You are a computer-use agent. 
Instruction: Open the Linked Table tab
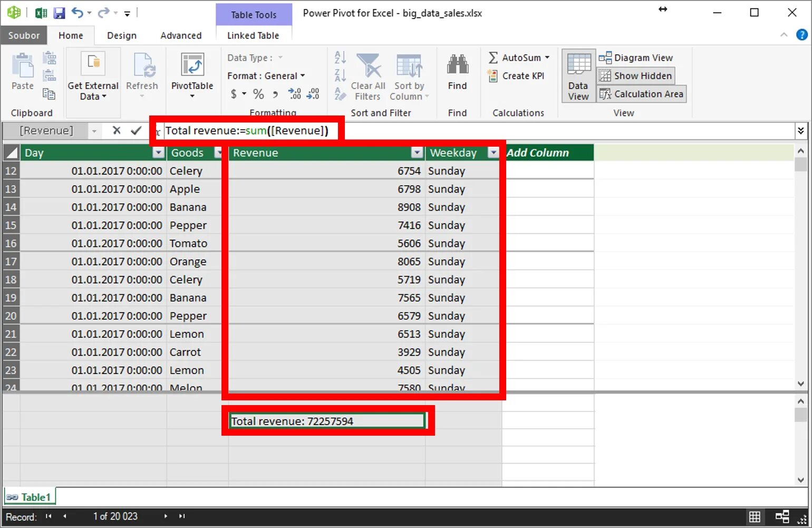253,35
